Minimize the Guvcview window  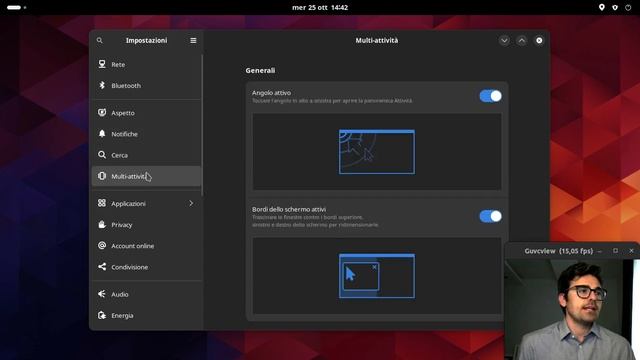tap(600, 251)
